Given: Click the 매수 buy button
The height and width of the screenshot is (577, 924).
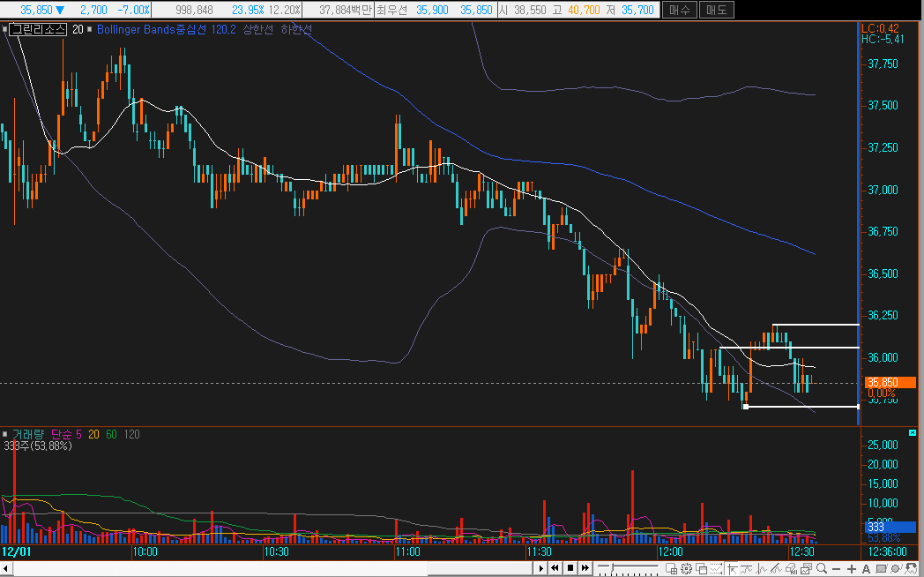Looking at the screenshot, I should (680, 10).
